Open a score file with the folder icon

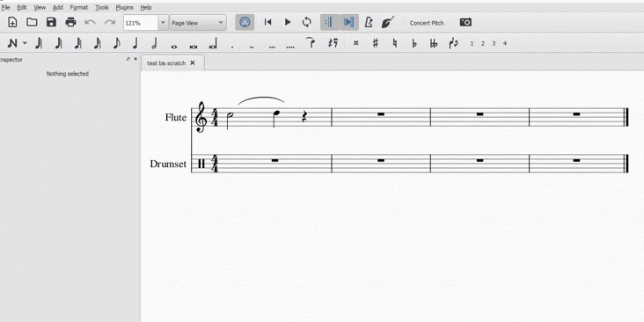32,22
